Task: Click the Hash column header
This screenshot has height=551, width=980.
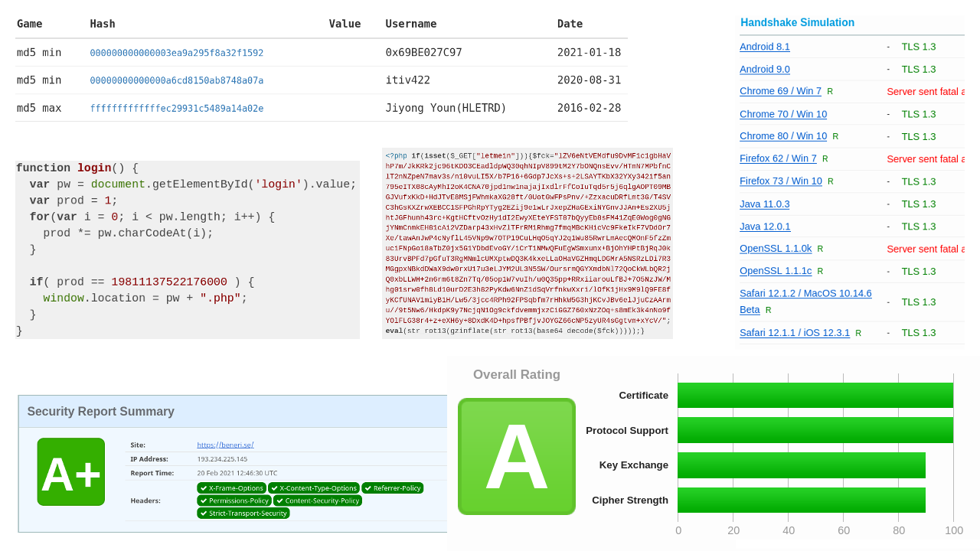Action: tap(103, 24)
